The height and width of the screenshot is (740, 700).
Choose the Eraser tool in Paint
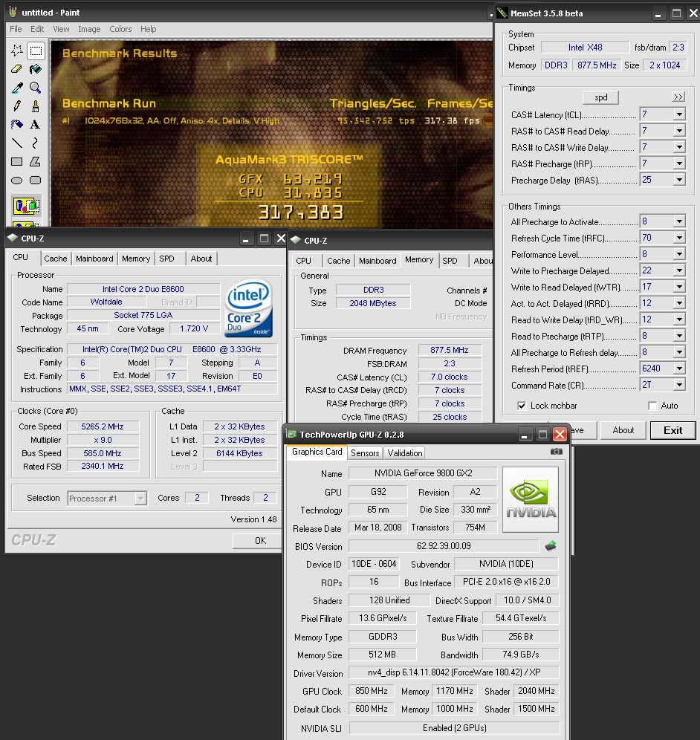pos(17,69)
